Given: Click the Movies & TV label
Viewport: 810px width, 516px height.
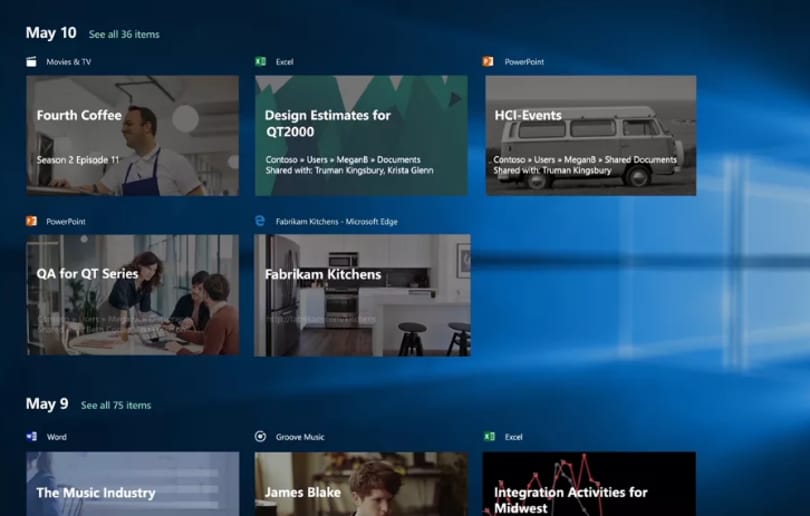Looking at the screenshot, I should tap(69, 62).
